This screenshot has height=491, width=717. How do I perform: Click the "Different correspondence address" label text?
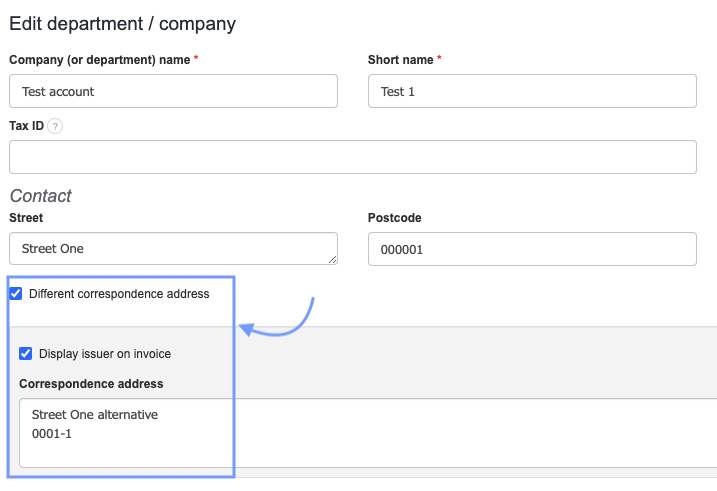[x=119, y=294]
